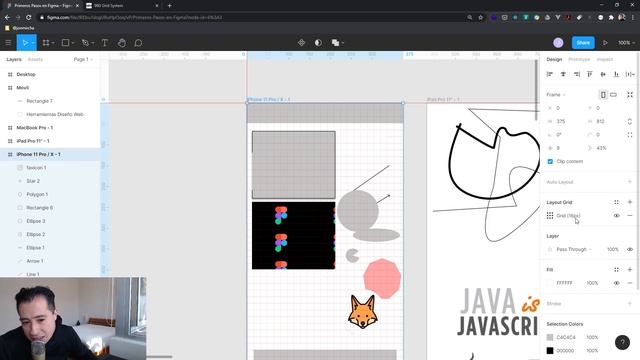This screenshot has width=640, height=360.
Task: Reload the browser page
Action: coord(29,18)
